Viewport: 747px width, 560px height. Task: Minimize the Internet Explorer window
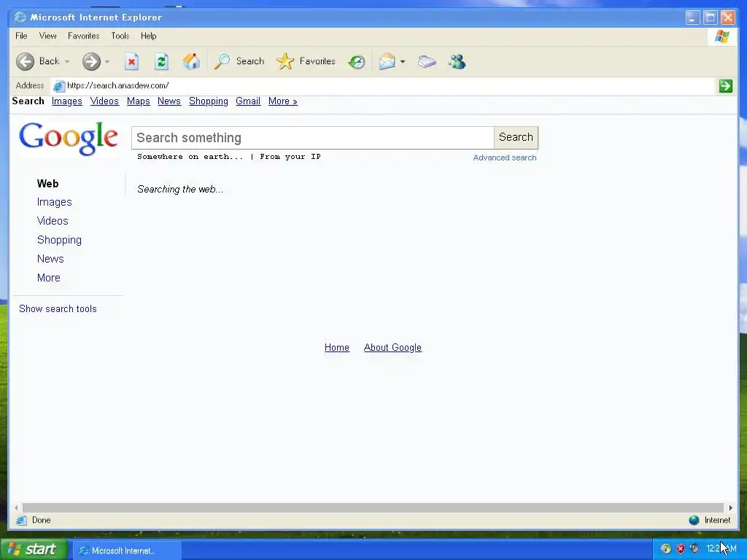pyautogui.click(x=693, y=18)
